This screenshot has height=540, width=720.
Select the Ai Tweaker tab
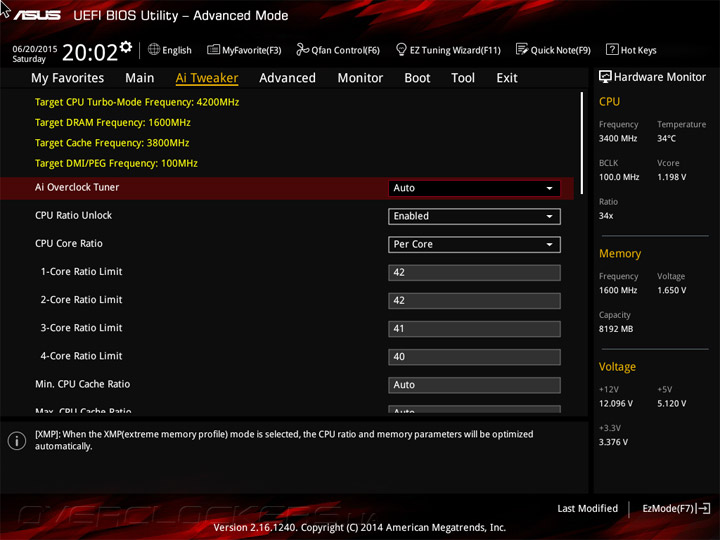point(207,78)
